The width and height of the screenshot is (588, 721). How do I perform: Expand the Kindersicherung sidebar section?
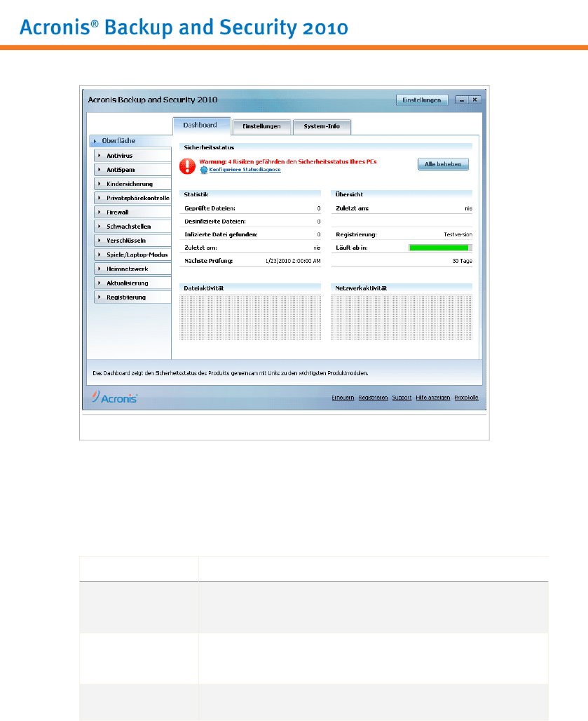click(132, 184)
